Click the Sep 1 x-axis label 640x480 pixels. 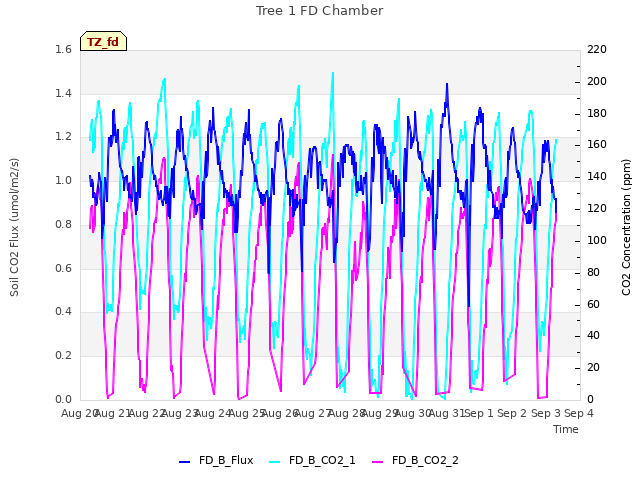pos(478,413)
